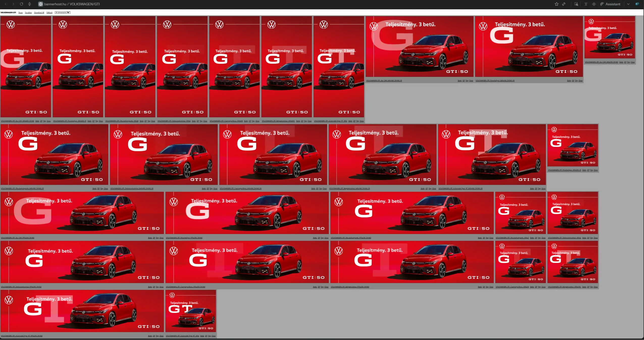Image resolution: width=644 pixels, height=340 pixels.
Task: Go forward with the browser forward arrow
Action: 13,4
